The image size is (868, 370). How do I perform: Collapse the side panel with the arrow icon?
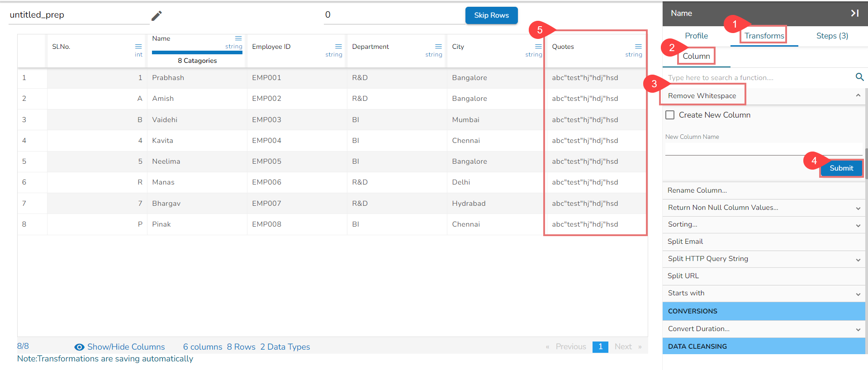point(854,13)
